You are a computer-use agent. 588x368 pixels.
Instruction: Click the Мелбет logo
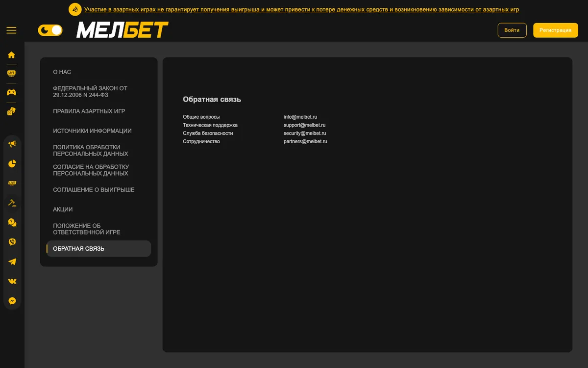[x=122, y=30]
